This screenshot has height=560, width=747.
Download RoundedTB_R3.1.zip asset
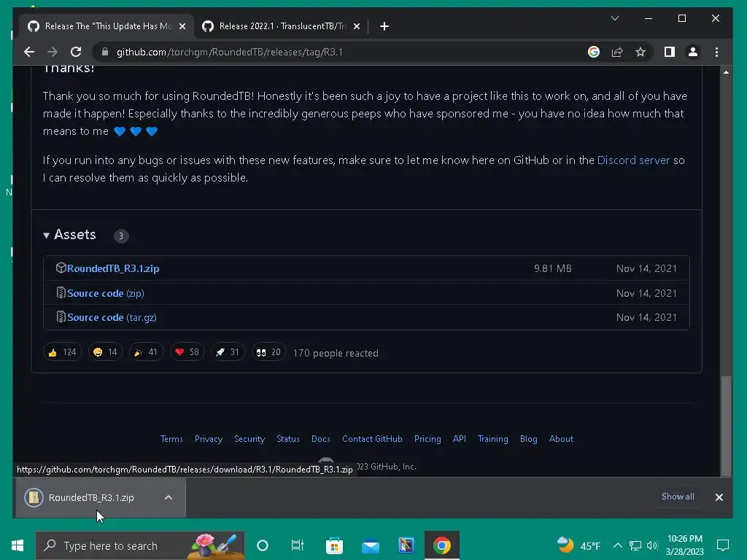click(113, 268)
